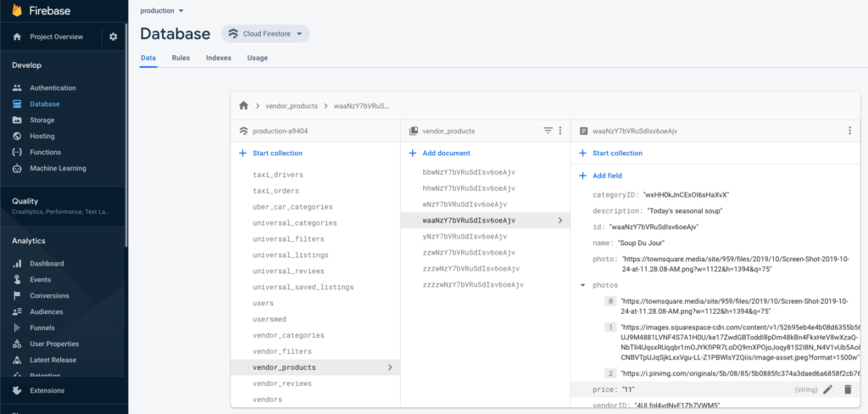Open the Usage tab
Image resolution: width=868 pixels, height=414 pixels.
(x=257, y=58)
